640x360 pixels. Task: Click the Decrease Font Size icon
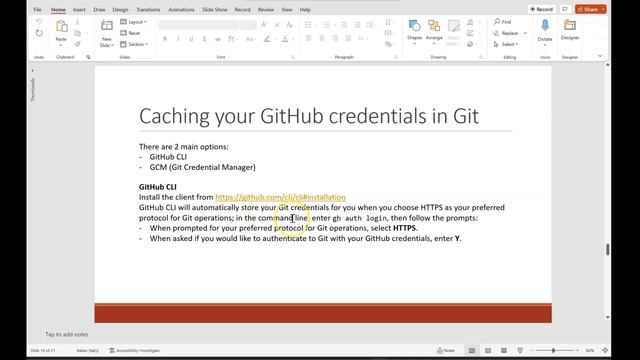[277, 25]
